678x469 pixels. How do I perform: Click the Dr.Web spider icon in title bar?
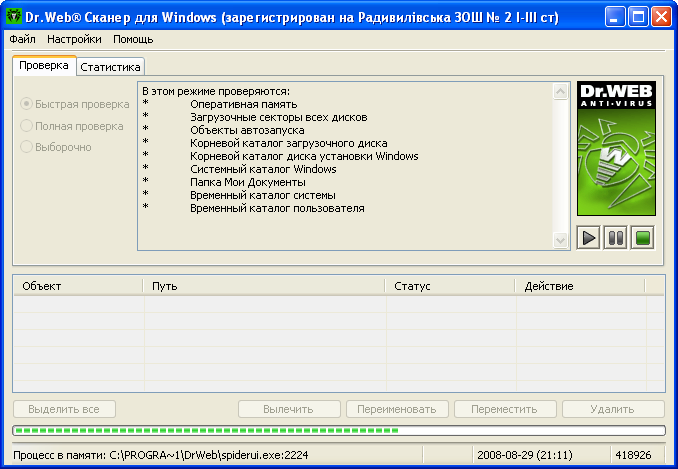[x=14, y=16]
